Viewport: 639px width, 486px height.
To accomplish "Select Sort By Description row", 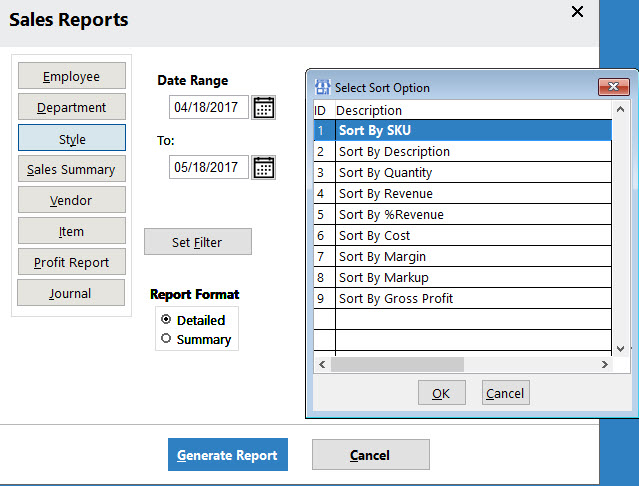I will (463, 152).
